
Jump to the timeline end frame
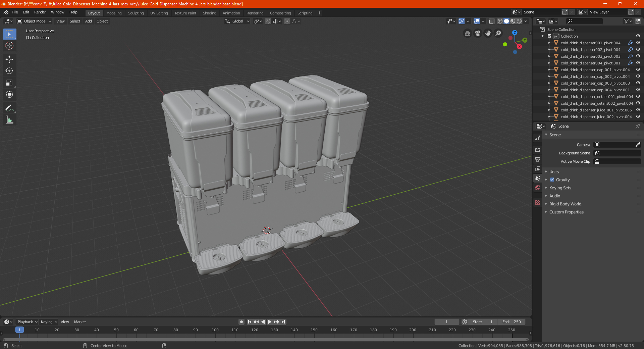[x=283, y=322]
